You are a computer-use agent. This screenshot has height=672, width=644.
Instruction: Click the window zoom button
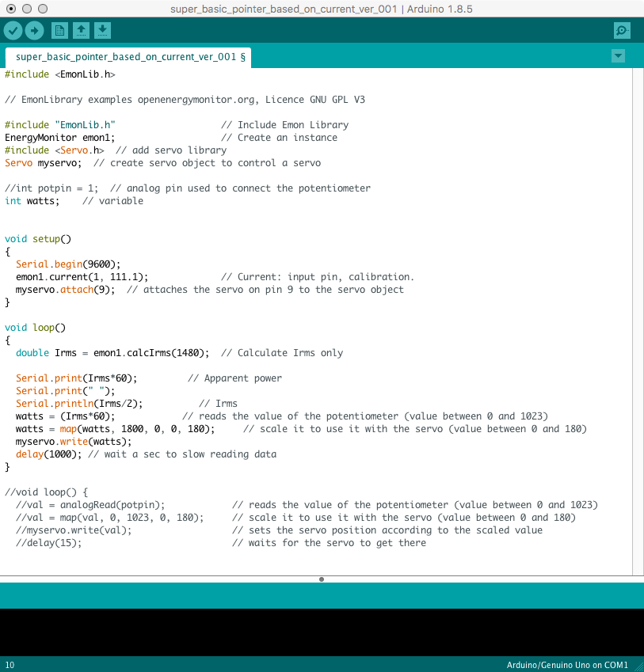43,8
